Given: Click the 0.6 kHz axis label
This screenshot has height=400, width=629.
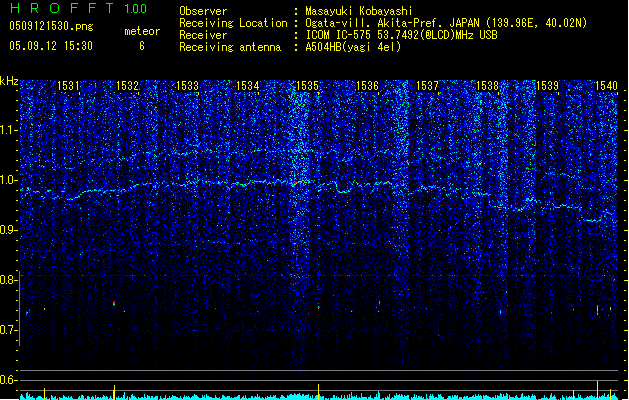Looking at the screenshot, I should click(9, 380).
